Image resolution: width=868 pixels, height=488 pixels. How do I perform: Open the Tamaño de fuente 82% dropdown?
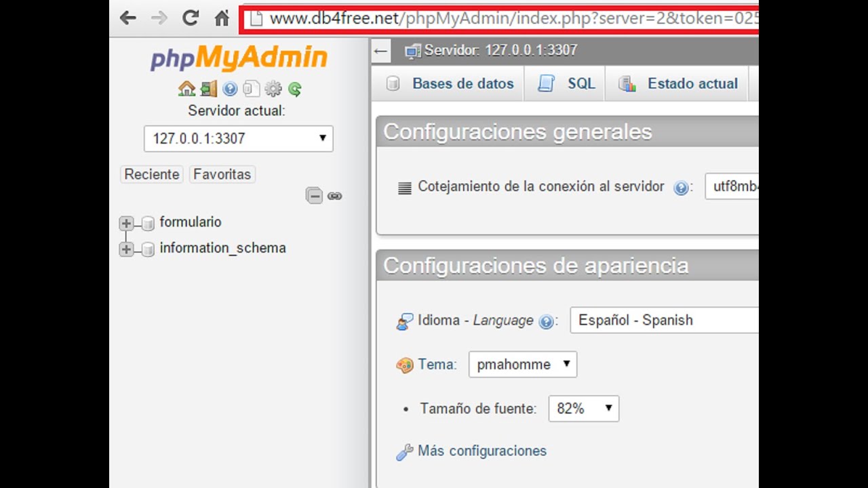point(584,408)
